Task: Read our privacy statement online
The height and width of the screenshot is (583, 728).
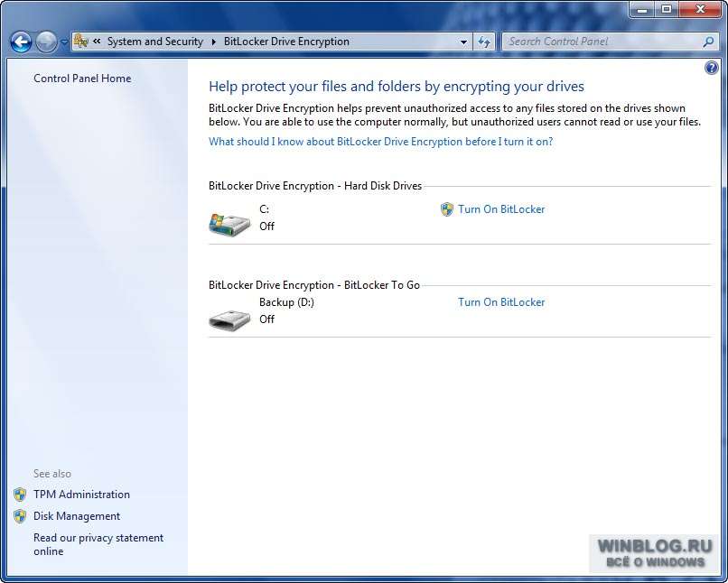Action: click(x=98, y=544)
